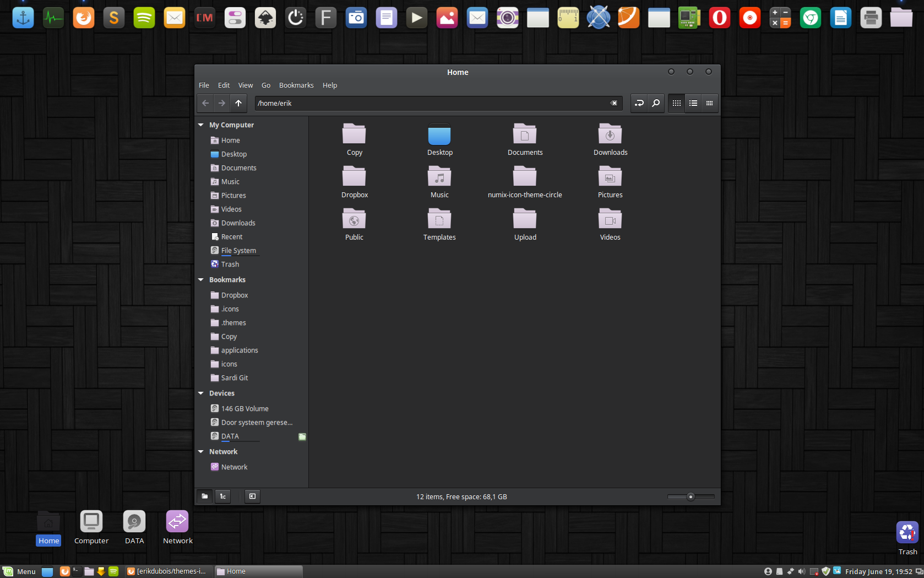Open the File menu
Screen dimensions: 924x578
pos(204,85)
